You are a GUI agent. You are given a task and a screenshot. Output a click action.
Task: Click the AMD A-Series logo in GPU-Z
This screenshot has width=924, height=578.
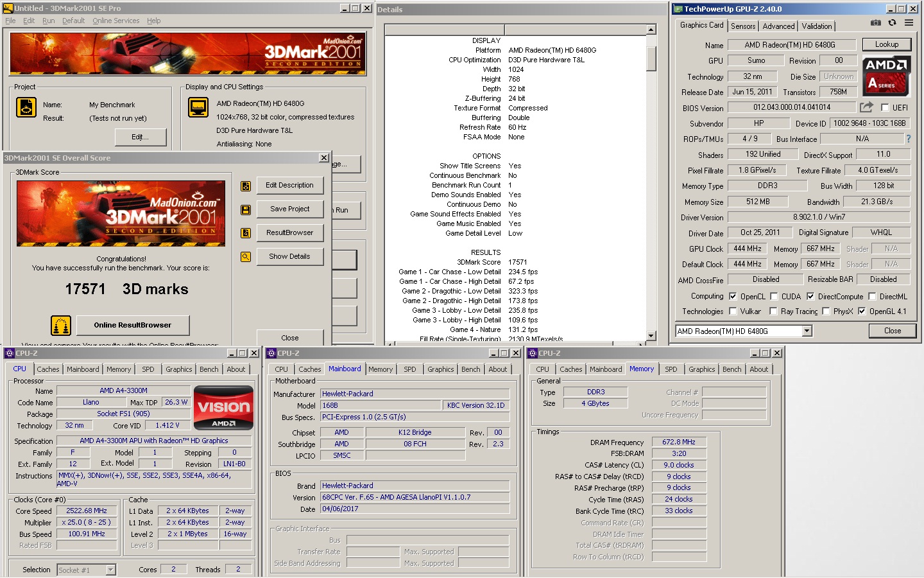tap(887, 75)
